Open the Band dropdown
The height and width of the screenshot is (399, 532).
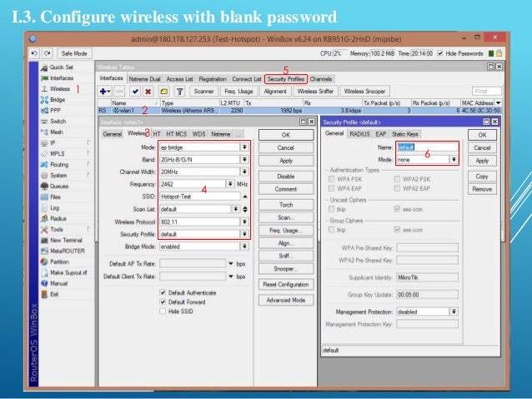(x=244, y=160)
